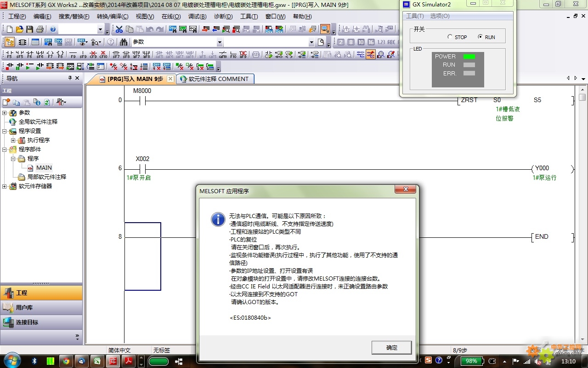Collapse the 程序 folder node
Image resolution: width=588 pixels, height=368 pixels.
[x=13, y=159]
